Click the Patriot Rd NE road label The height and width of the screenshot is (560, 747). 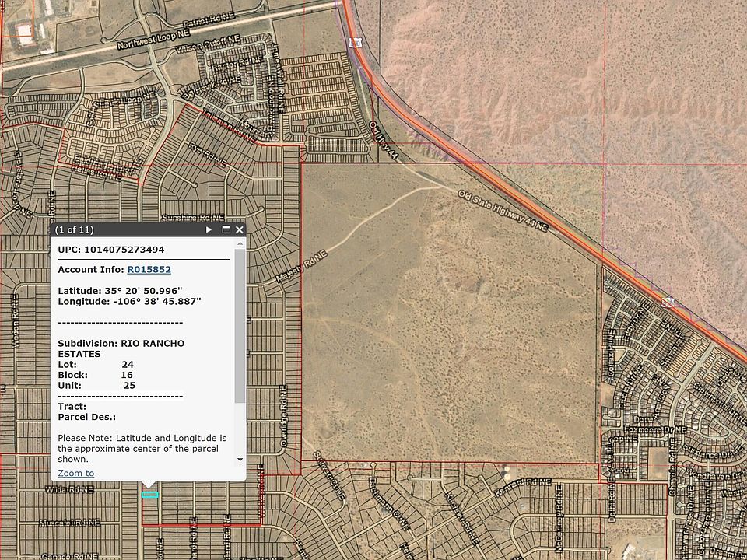pyautogui.click(x=209, y=19)
